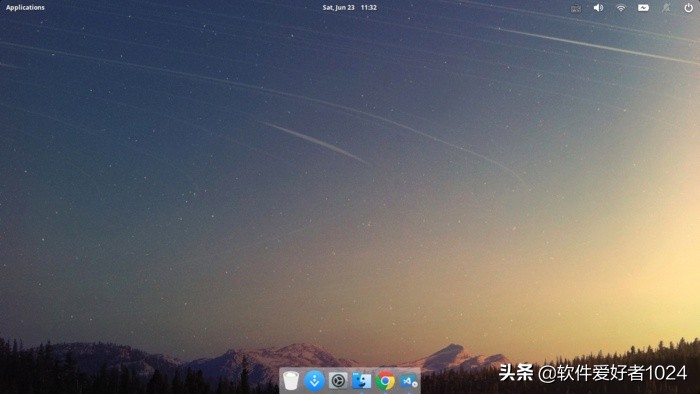This screenshot has width=700, height=394.
Task: Launch the blue download-arrow app in dock
Action: click(314, 381)
